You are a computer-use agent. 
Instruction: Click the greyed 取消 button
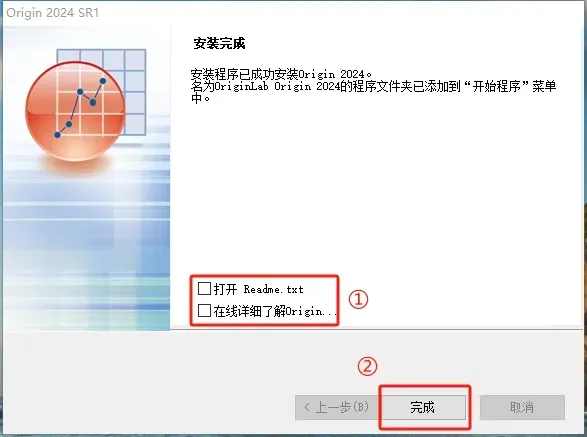pyautogui.click(x=522, y=407)
